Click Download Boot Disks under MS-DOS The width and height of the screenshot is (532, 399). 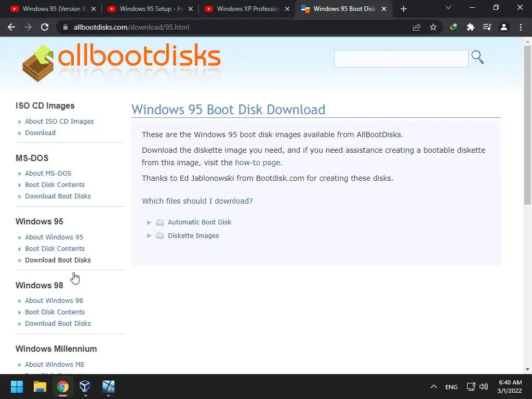coord(58,196)
